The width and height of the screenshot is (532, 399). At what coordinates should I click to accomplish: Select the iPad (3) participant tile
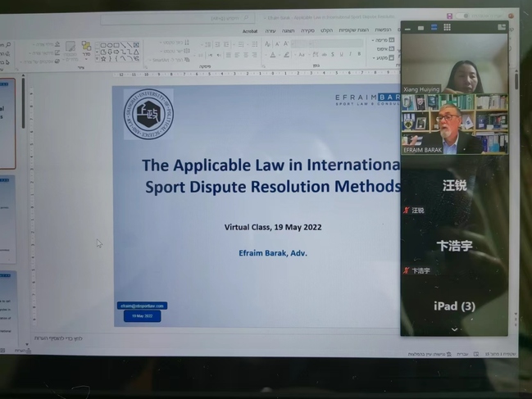(x=454, y=306)
